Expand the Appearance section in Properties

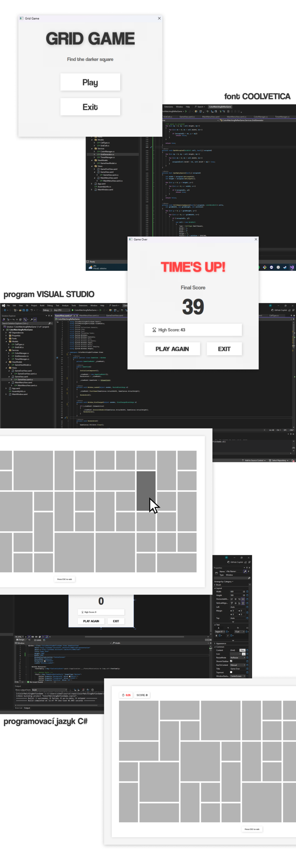215,643
